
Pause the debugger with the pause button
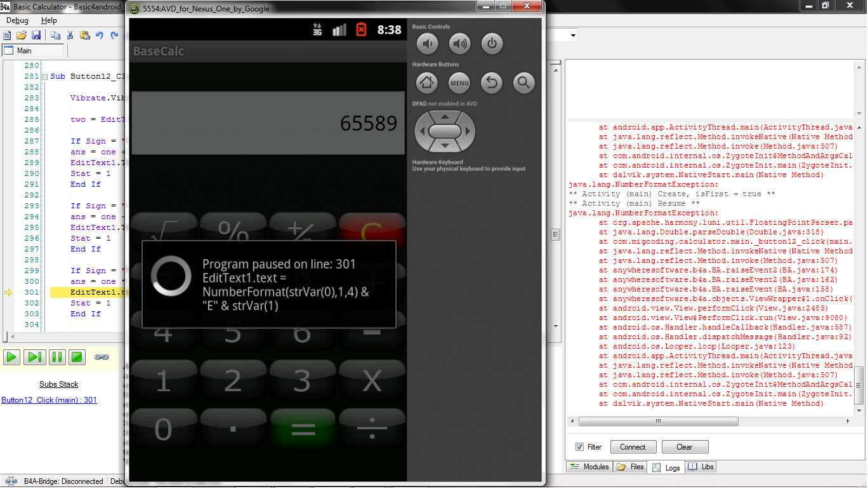coord(57,357)
